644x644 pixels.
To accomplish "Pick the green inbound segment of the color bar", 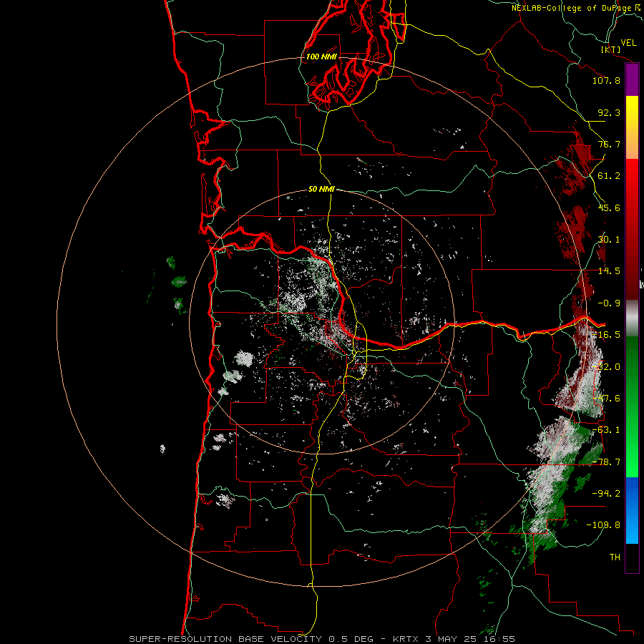I will [632, 406].
